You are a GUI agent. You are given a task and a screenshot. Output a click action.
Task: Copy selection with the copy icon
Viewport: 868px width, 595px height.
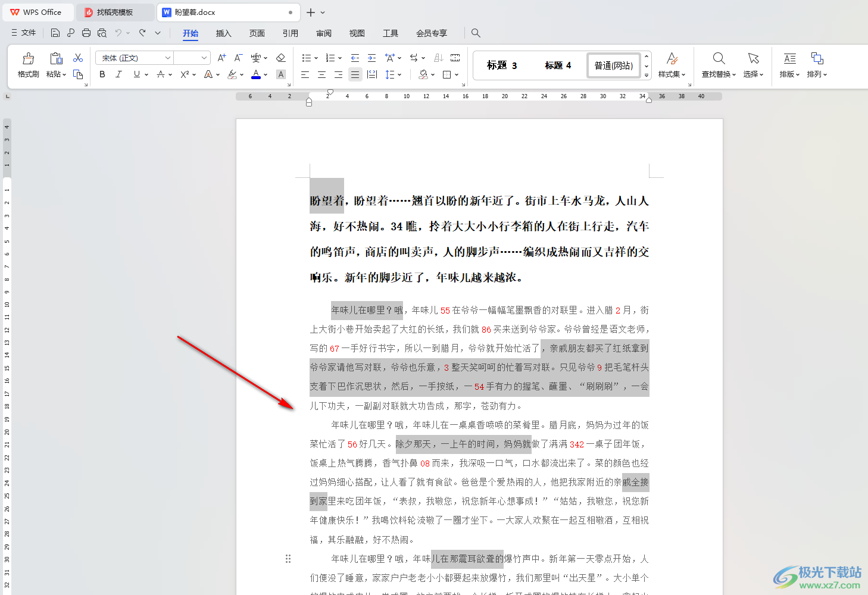78,74
